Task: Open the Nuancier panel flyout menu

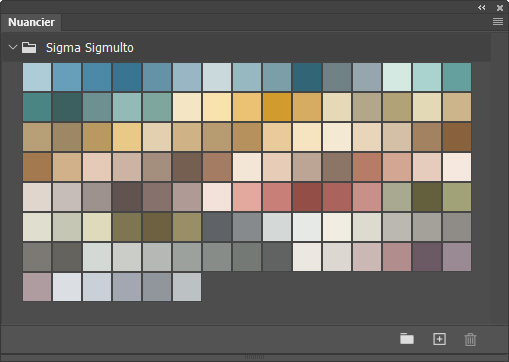Action: pyautogui.click(x=498, y=22)
